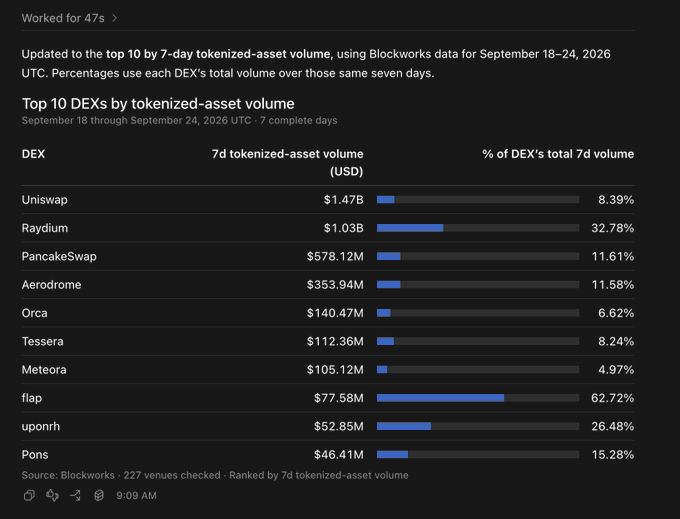
Task: Click the 6.62% percentage for Orca
Action: (616, 313)
